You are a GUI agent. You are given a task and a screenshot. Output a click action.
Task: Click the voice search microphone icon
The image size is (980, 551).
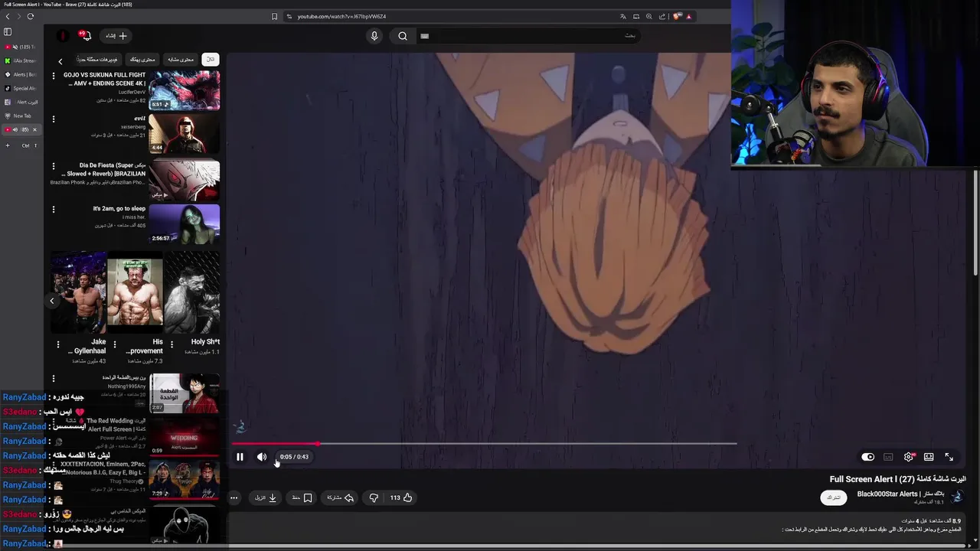click(374, 35)
